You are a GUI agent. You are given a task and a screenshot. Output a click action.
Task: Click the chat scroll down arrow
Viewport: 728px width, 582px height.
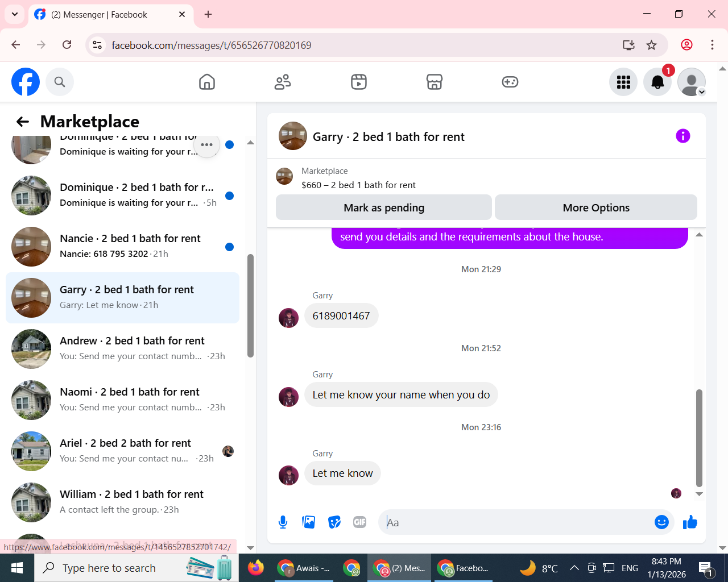pyautogui.click(x=699, y=494)
